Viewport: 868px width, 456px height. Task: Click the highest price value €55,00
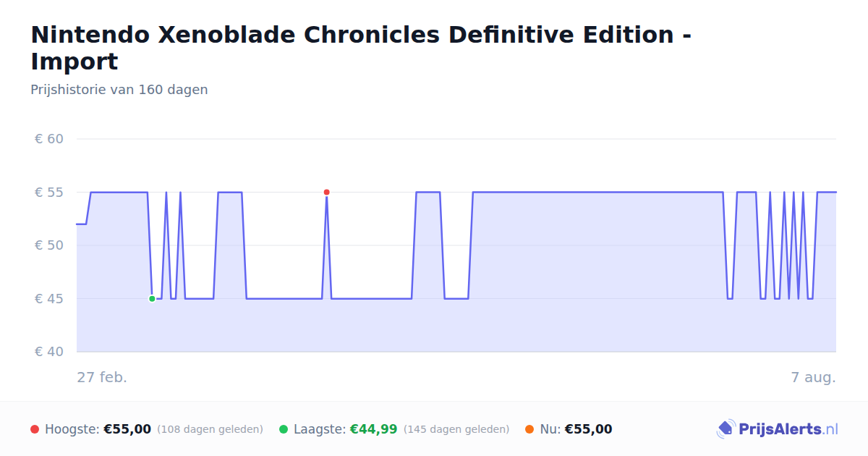pyautogui.click(x=127, y=429)
